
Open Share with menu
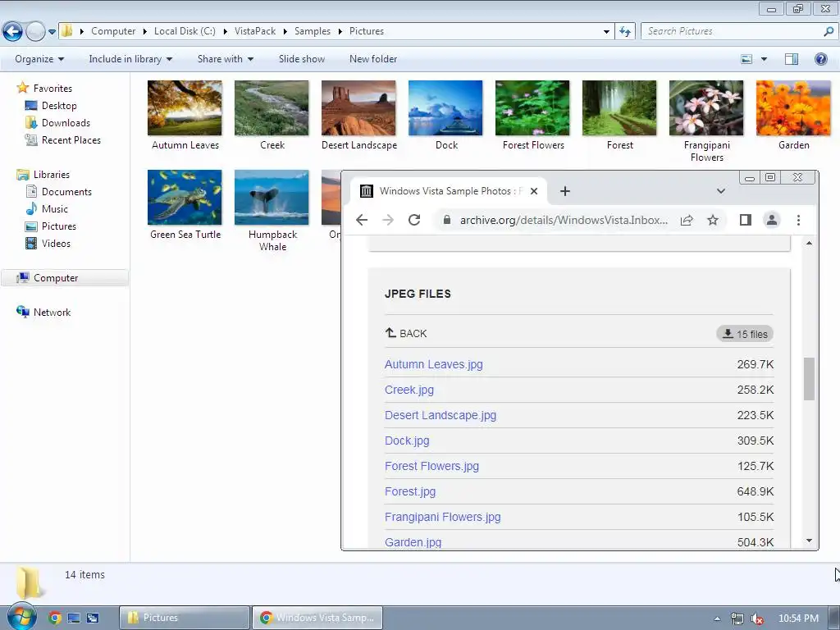(x=225, y=59)
